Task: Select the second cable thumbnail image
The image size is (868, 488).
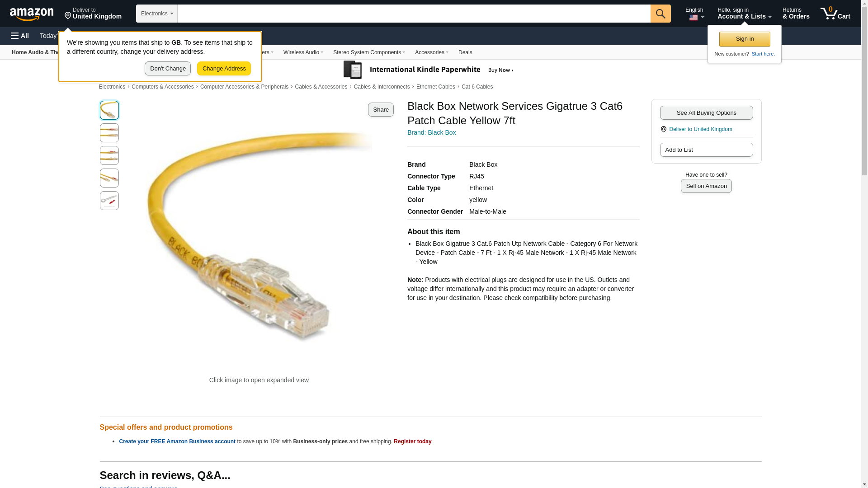Action: pos(109,133)
